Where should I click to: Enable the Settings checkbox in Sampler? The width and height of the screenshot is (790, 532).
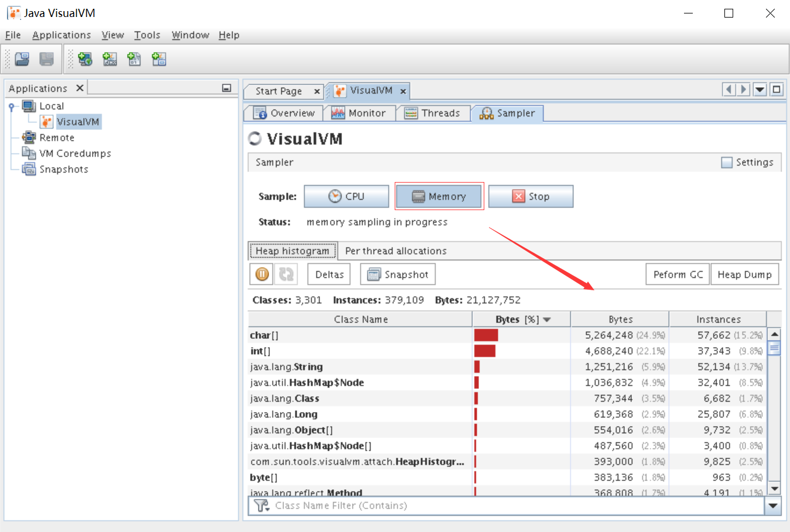click(727, 163)
